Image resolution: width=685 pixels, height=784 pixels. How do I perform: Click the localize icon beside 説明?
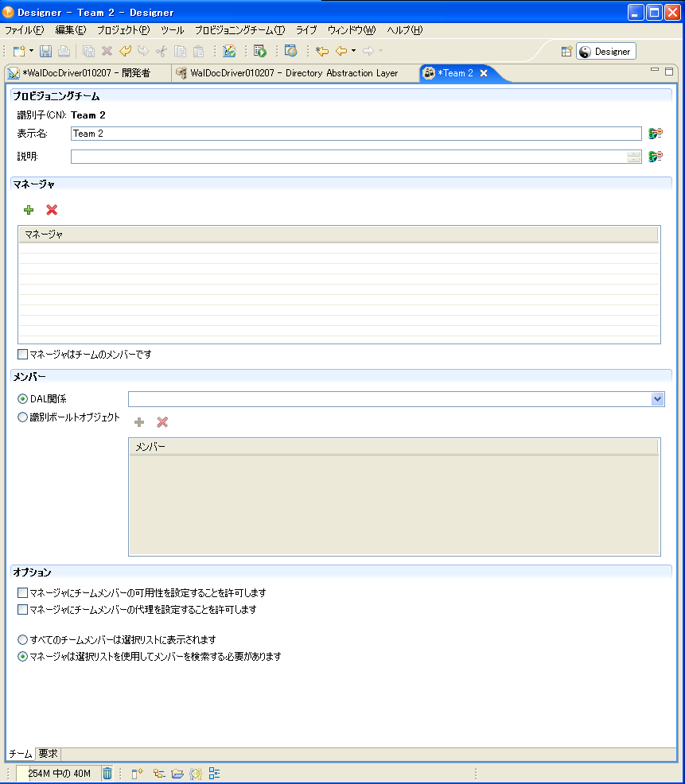pos(656,157)
